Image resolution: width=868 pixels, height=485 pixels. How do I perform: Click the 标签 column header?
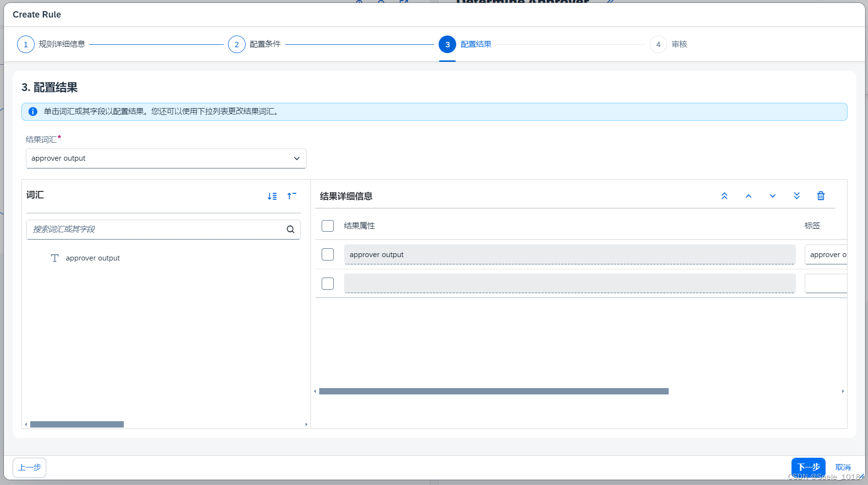pyautogui.click(x=812, y=225)
